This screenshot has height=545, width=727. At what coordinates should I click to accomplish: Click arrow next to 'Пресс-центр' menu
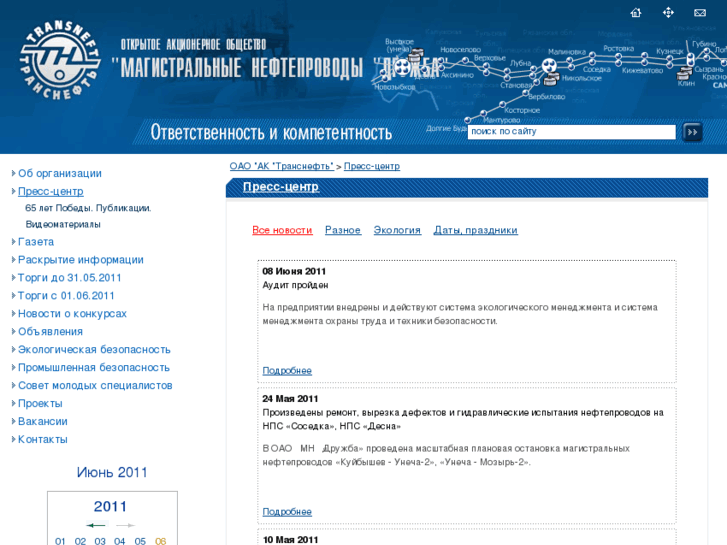click(x=13, y=191)
